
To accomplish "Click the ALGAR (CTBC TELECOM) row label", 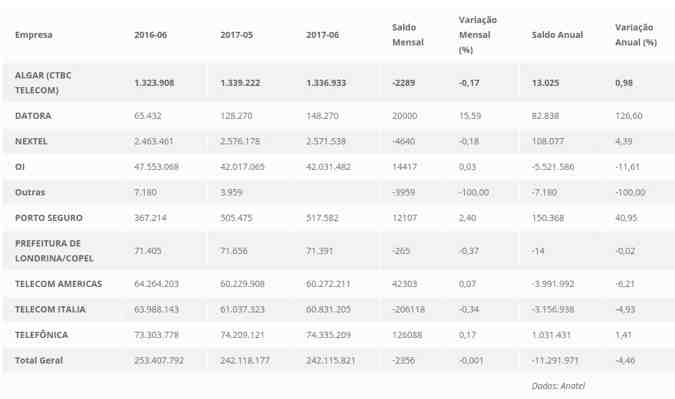I will 43,83.
